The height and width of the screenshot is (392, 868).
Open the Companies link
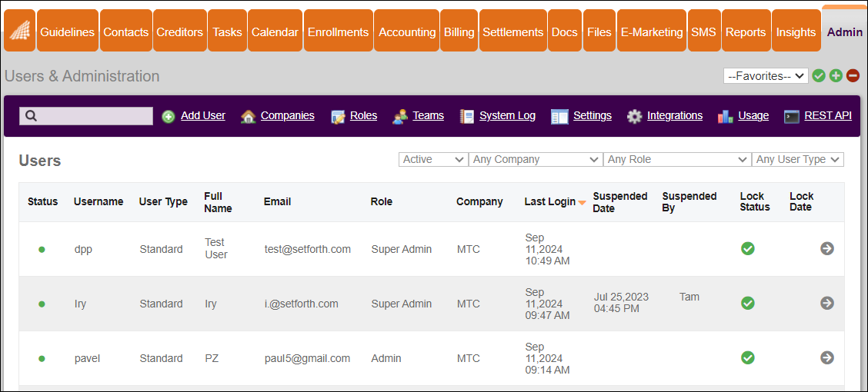coord(287,115)
